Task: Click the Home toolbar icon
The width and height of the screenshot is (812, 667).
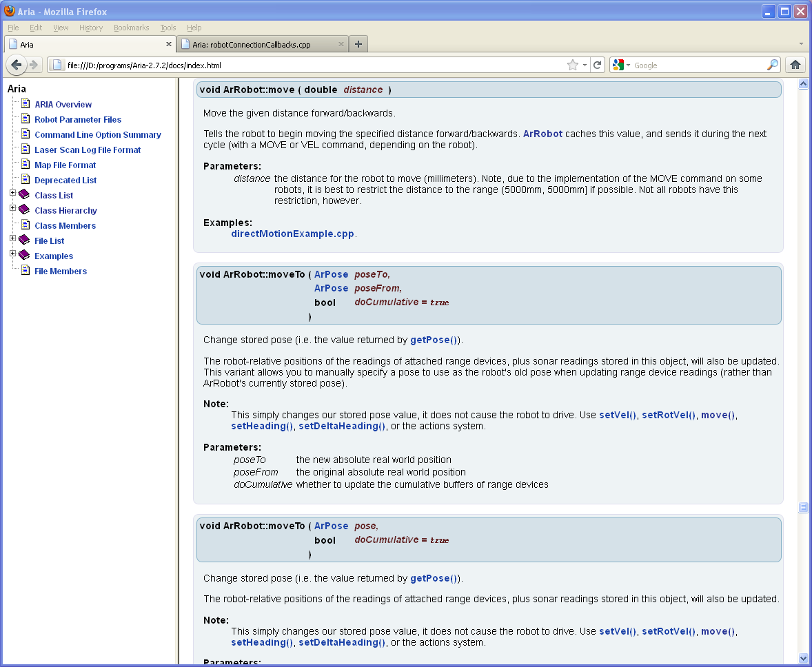Action: click(x=795, y=65)
